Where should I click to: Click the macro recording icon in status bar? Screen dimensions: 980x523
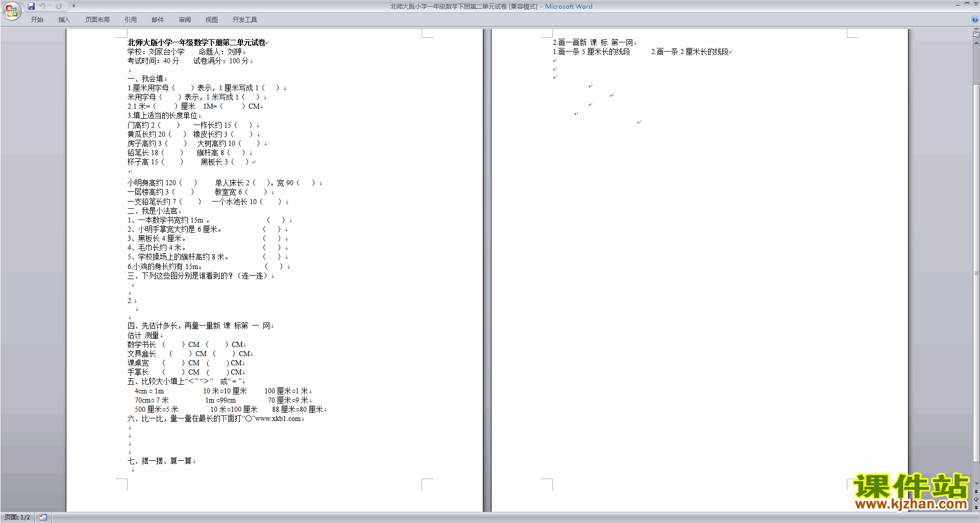(43, 517)
